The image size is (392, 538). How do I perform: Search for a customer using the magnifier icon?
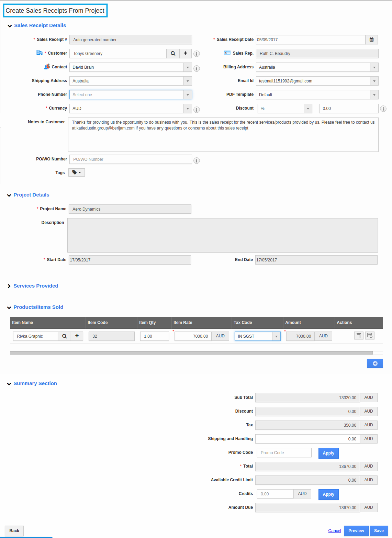pos(173,53)
